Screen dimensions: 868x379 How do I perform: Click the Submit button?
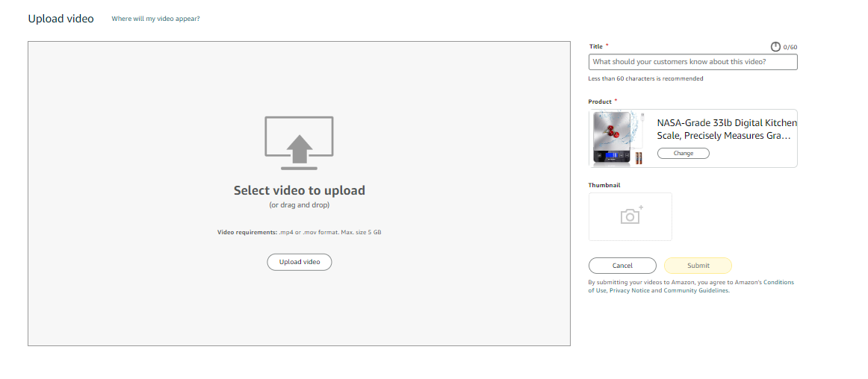tap(698, 266)
